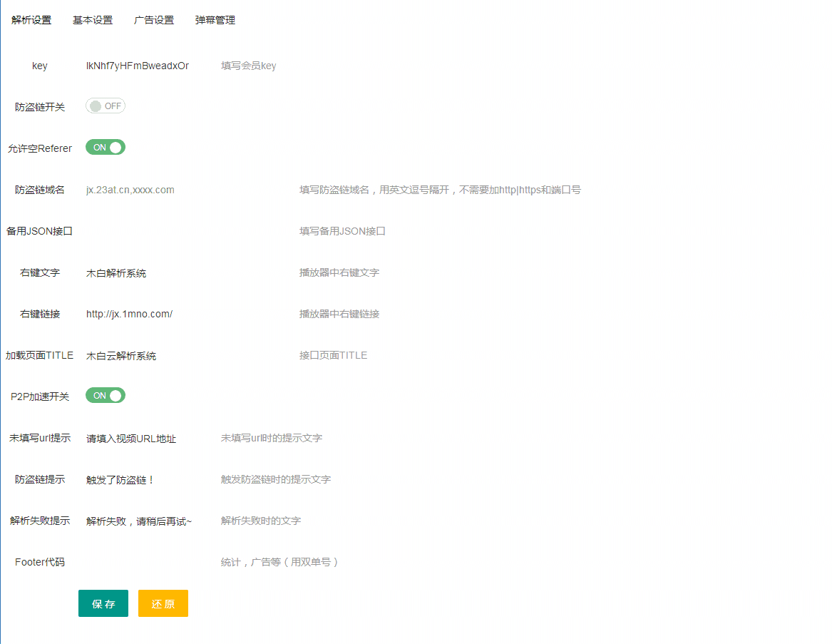Select the member key text lkNhf7yHFmBweadxOr
Viewport: 832px width, 644px height.
point(137,65)
